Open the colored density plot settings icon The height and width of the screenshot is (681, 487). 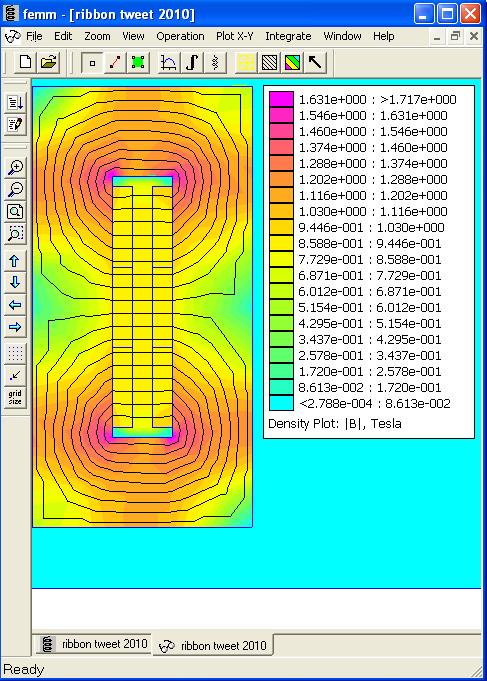[x=292, y=63]
